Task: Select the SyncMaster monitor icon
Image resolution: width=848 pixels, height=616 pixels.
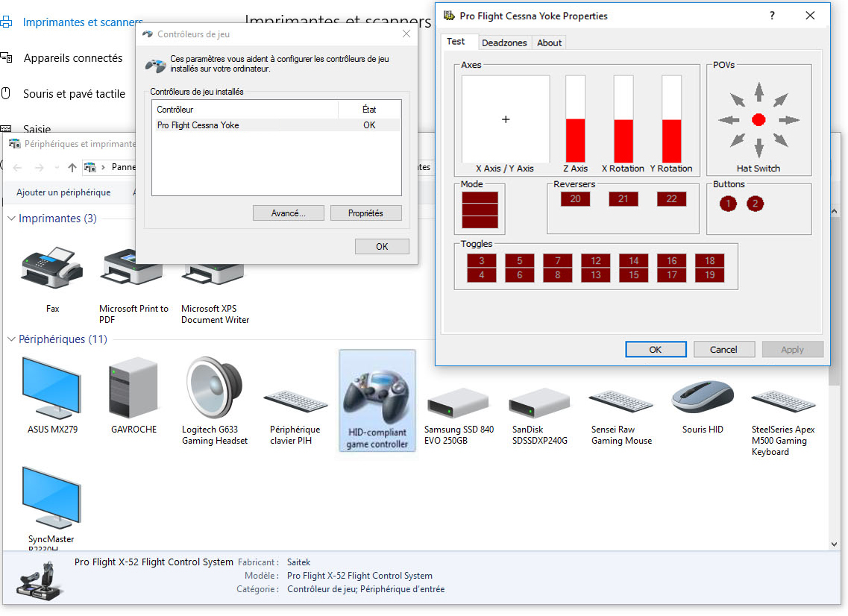Action: tap(52, 497)
